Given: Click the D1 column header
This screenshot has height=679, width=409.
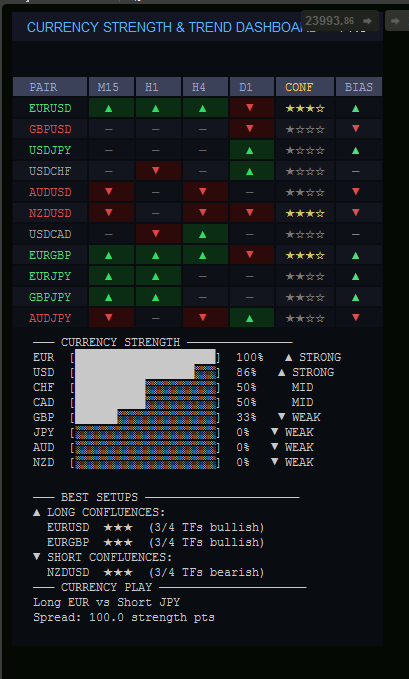Looking at the screenshot, I should pos(252,87).
